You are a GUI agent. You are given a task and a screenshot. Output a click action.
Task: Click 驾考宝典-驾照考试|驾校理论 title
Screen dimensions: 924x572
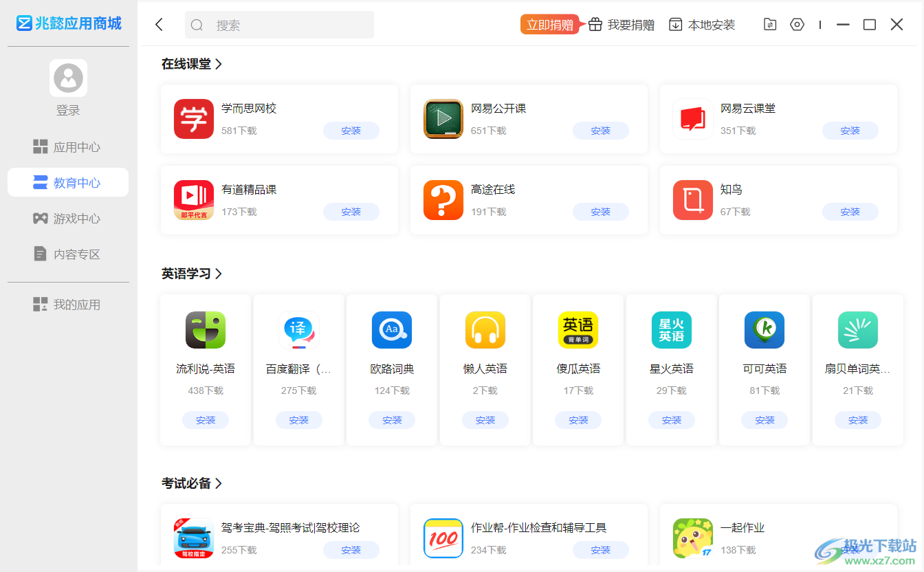[x=291, y=528]
